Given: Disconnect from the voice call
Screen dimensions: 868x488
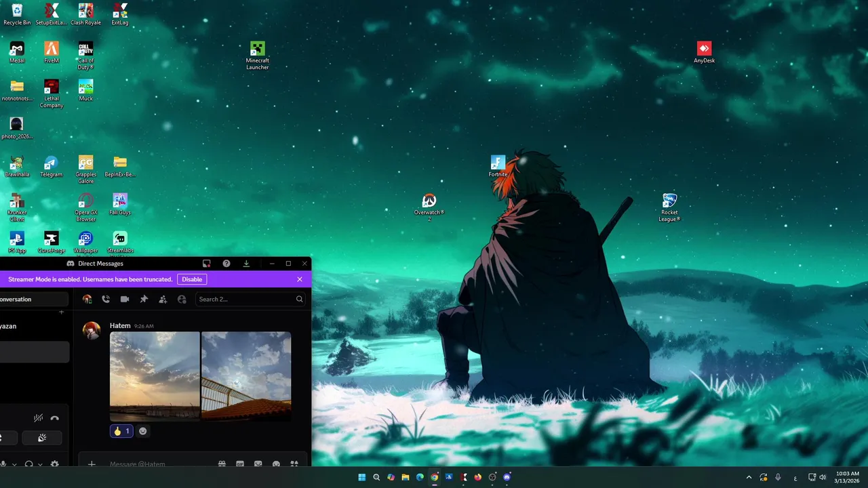Looking at the screenshot, I should pyautogui.click(x=54, y=418).
